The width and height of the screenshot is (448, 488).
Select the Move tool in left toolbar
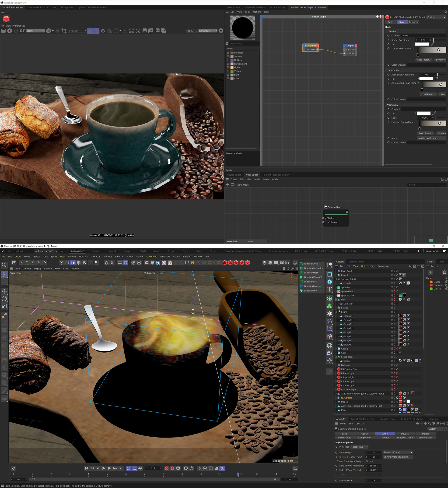click(x=4, y=291)
